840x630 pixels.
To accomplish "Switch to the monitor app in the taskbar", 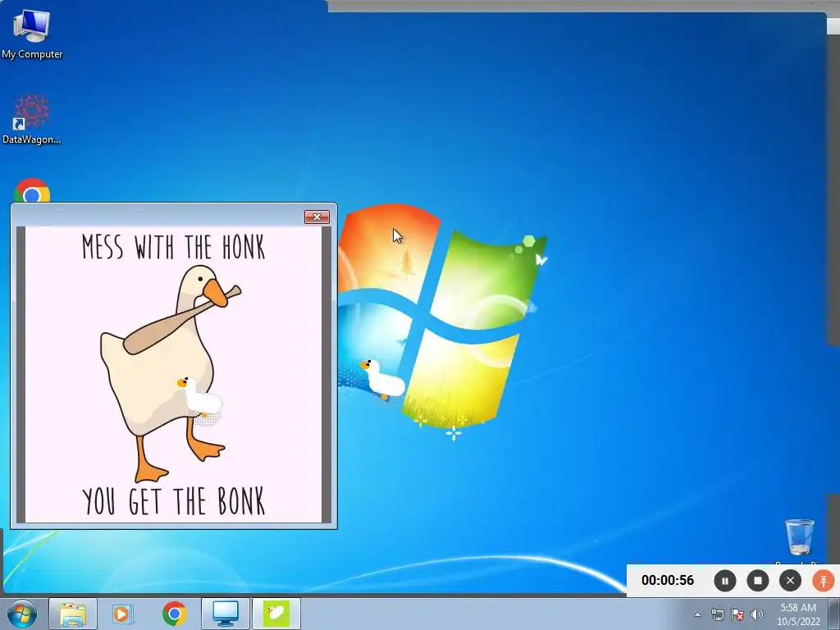I will 226,614.
